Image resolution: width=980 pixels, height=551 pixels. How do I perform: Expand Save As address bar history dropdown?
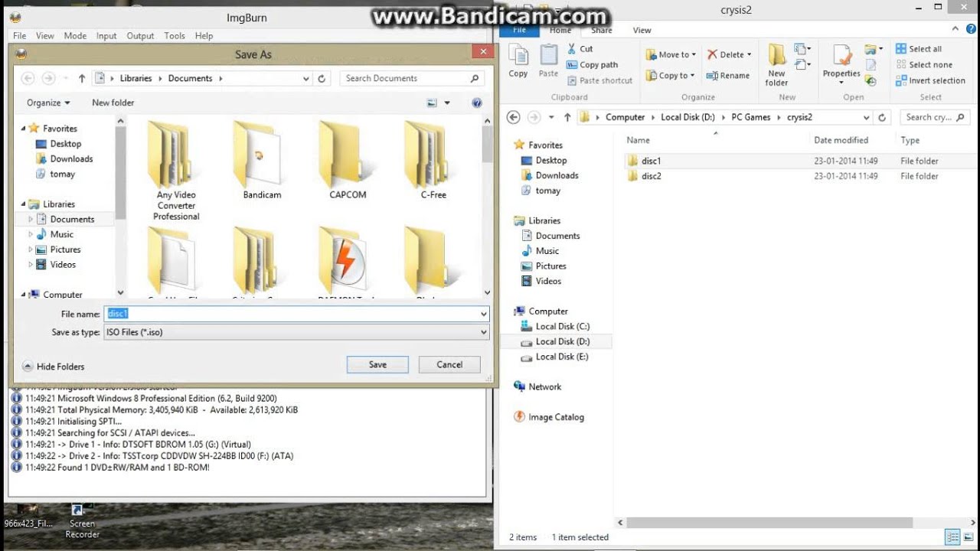(x=306, y=78)
